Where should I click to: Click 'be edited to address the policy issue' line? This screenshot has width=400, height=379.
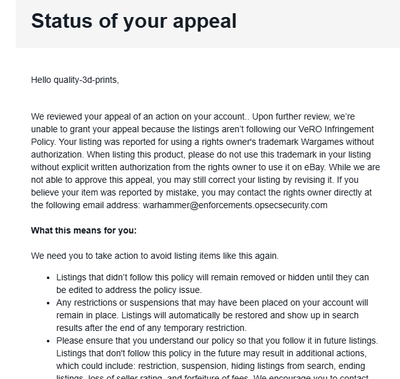point(129,290)
